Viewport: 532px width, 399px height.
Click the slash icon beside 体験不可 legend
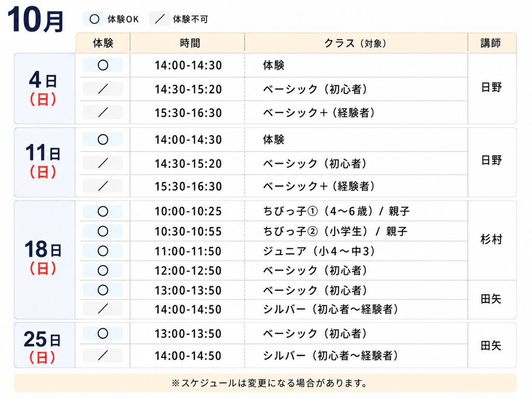160,19
